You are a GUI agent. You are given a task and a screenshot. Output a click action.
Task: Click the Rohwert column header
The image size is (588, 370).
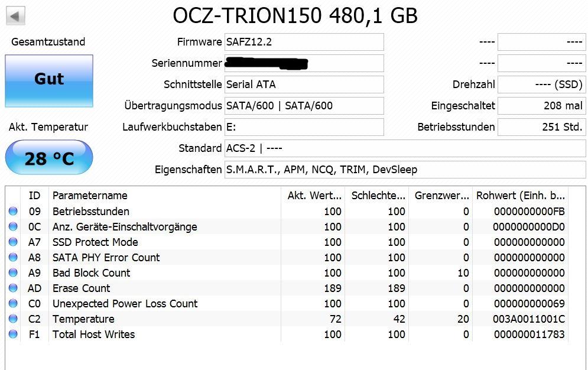(x=520, y=195)
